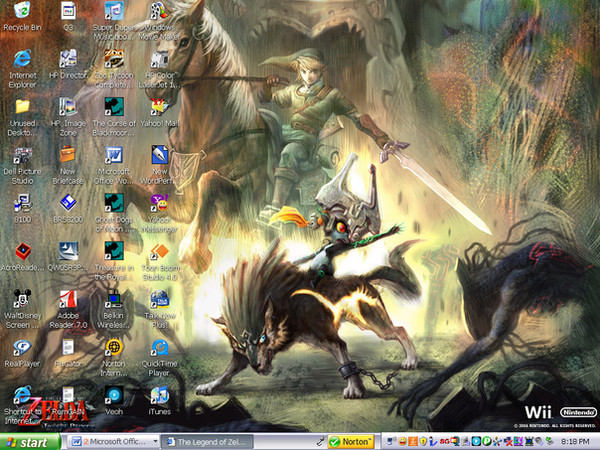This screenshot has height=450, width=600.
Task: Click the smiley face tray icon
Action: pyautogui.click(x=402, y=442)
